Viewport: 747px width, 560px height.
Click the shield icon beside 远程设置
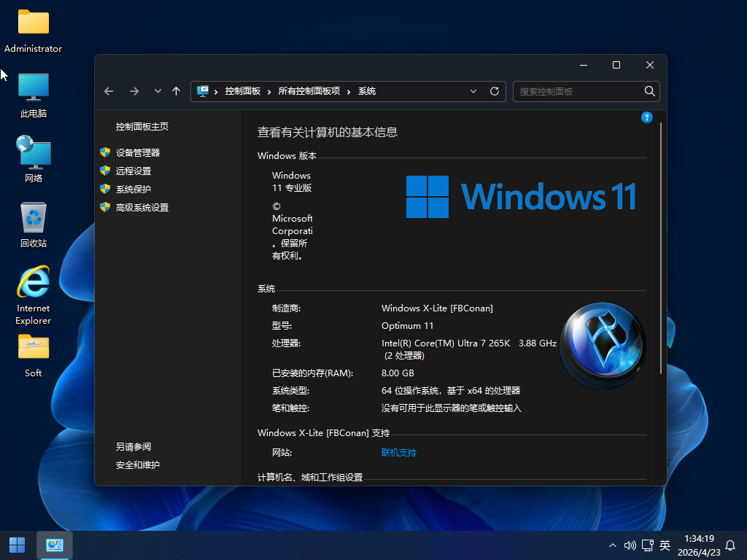[105, 171]
